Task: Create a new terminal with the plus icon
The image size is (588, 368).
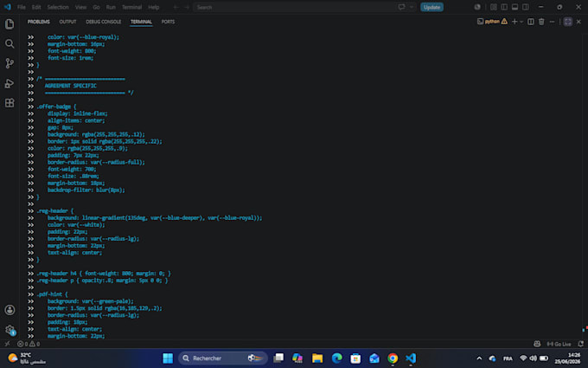Action: coord(514,22)
